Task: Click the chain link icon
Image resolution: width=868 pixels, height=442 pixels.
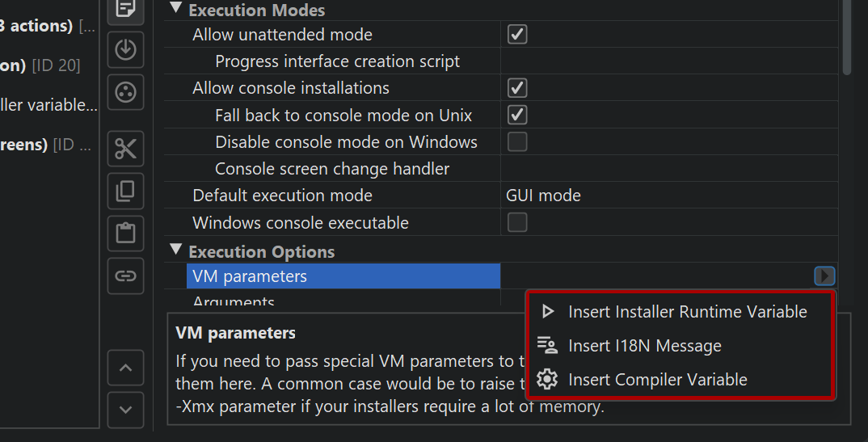Action: pyautogui.click(x=125, y=276)
